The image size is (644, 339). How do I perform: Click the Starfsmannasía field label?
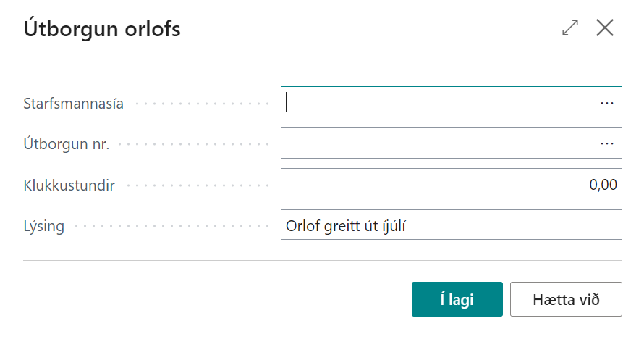point(74,104)
